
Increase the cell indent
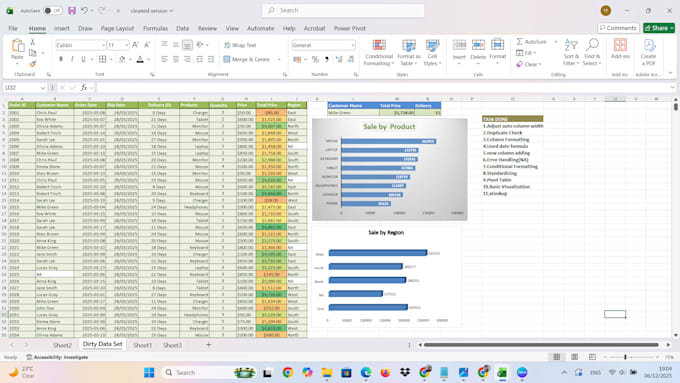(x=211, y=59)
